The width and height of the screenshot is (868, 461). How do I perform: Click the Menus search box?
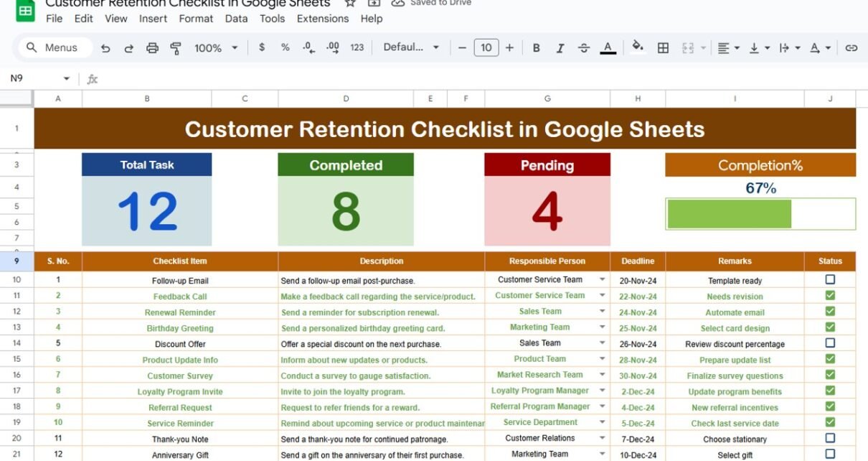(56, 47)
